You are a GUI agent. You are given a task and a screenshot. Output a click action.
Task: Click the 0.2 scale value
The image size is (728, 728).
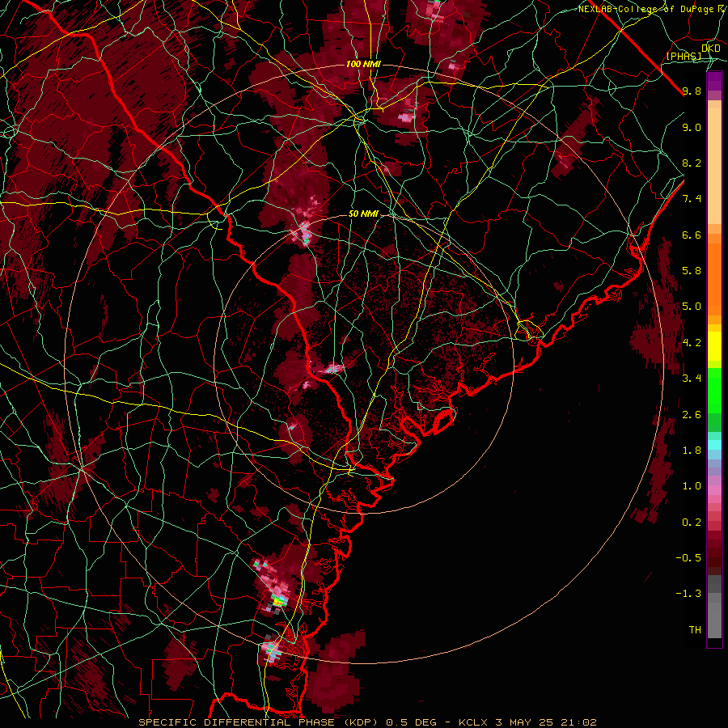pos(692,523)
